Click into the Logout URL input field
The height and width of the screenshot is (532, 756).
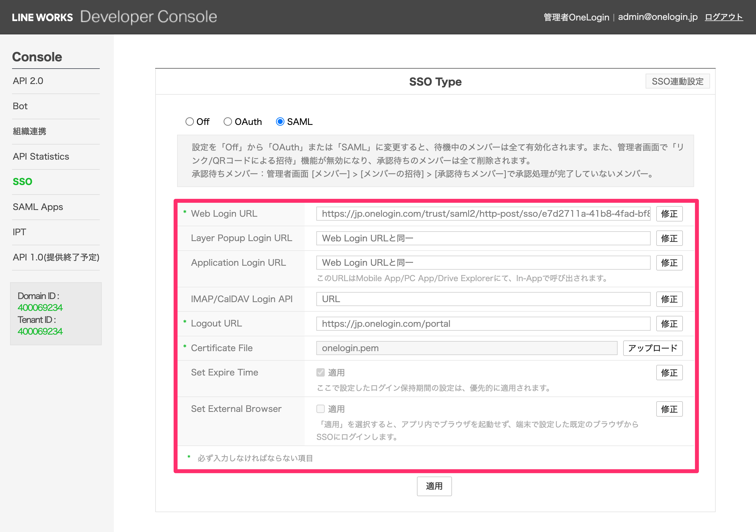(x=483, y=324)
